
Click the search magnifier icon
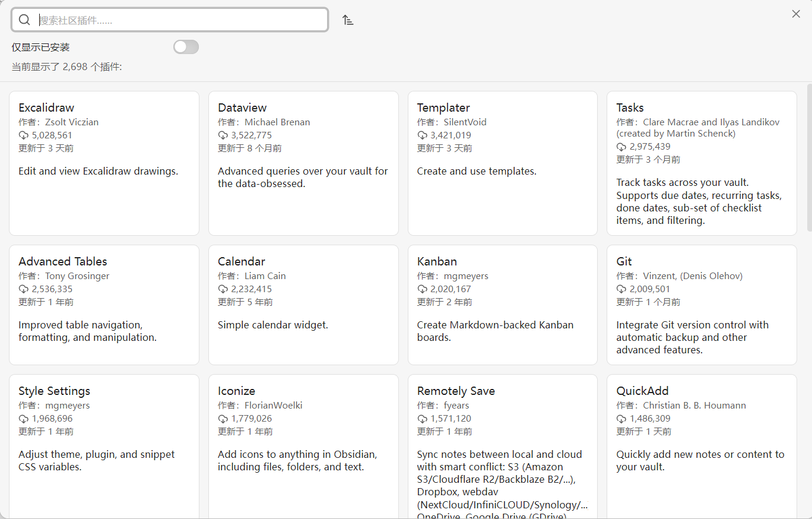click(24, 20)
